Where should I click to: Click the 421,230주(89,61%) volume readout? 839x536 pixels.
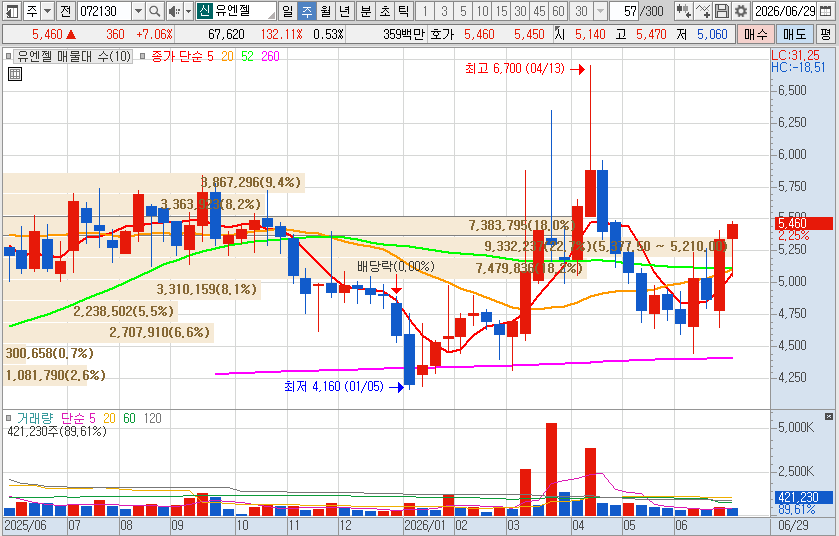pos(57,431)
